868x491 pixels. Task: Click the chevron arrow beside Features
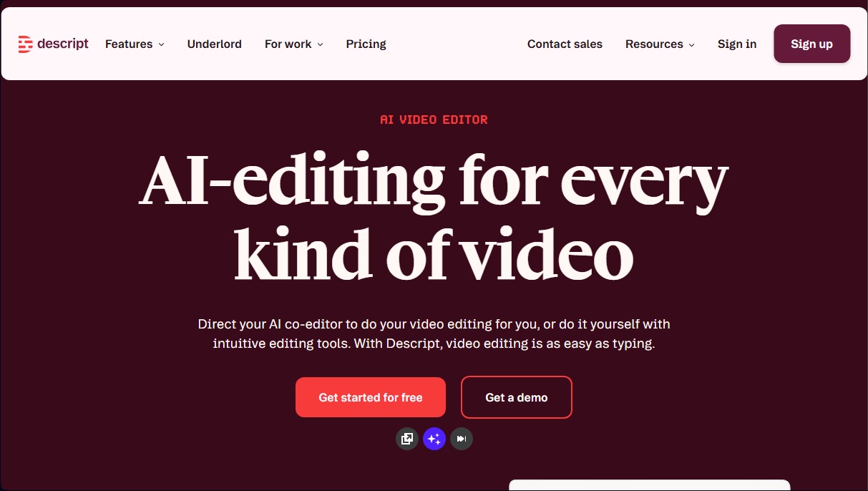[x=162, y=44]
